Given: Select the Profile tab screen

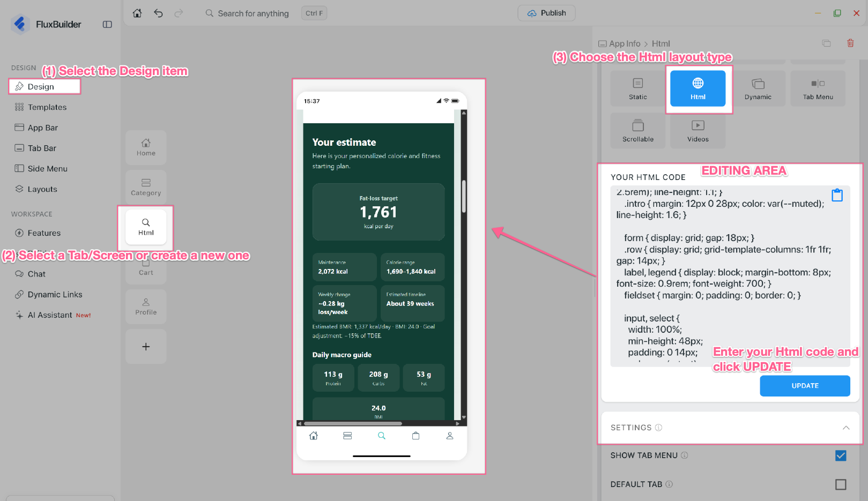Looking at the screenshot, I should pyautogui.click(x=146, y=306).
